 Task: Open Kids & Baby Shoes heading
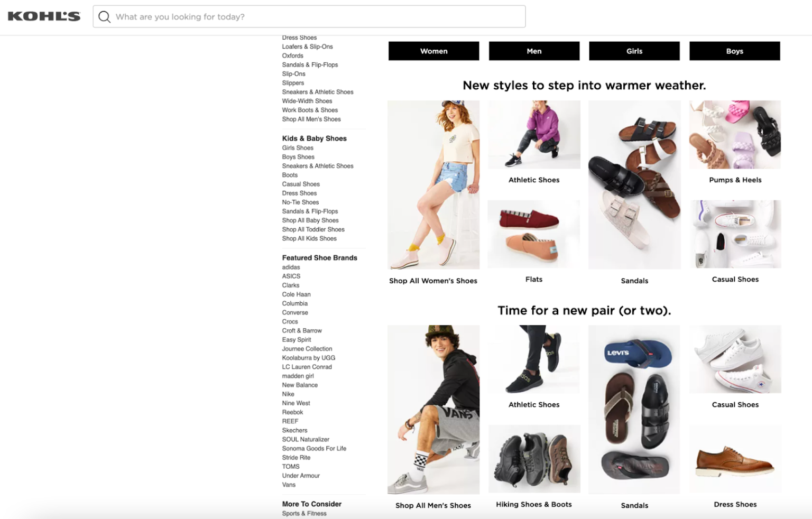point(314,138)
